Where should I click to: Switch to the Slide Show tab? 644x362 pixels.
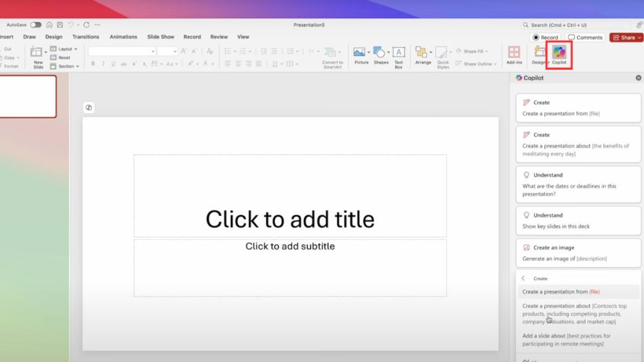click(x=160, y=37)
